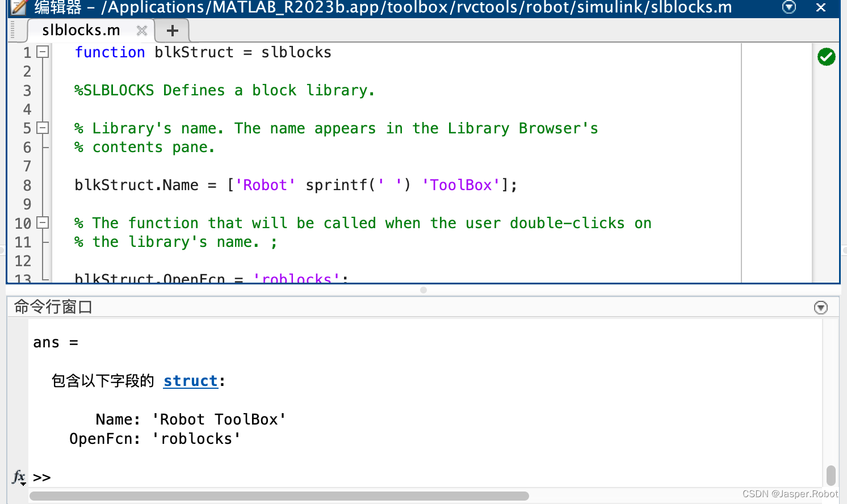Click the fx menu arrow below the prompt icon
Image resolution: width=847 pixels, height=504 pixels.
(22, 482)
